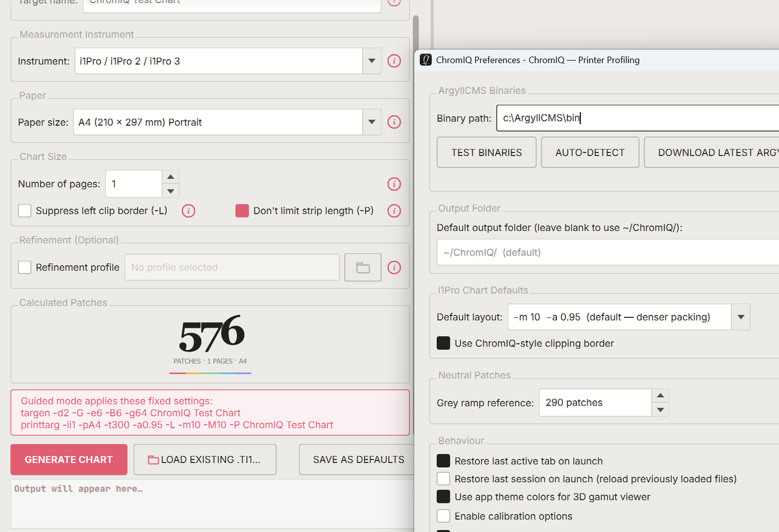779x532 pixels.
Task: Enable the Refinement profile checkbox
Action: coord(25,267)
